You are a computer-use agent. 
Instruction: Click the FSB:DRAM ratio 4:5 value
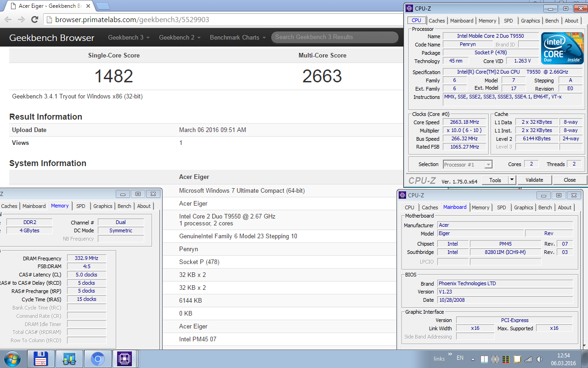pos(86,267)
